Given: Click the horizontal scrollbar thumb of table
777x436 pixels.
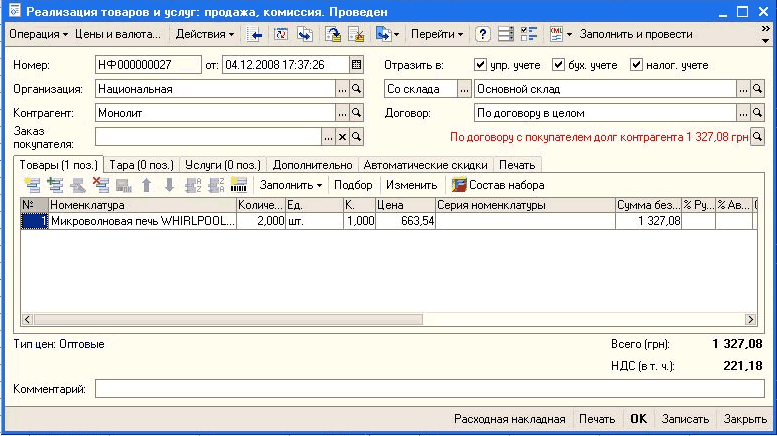Looking at the screenshot, I should point(228,320).
